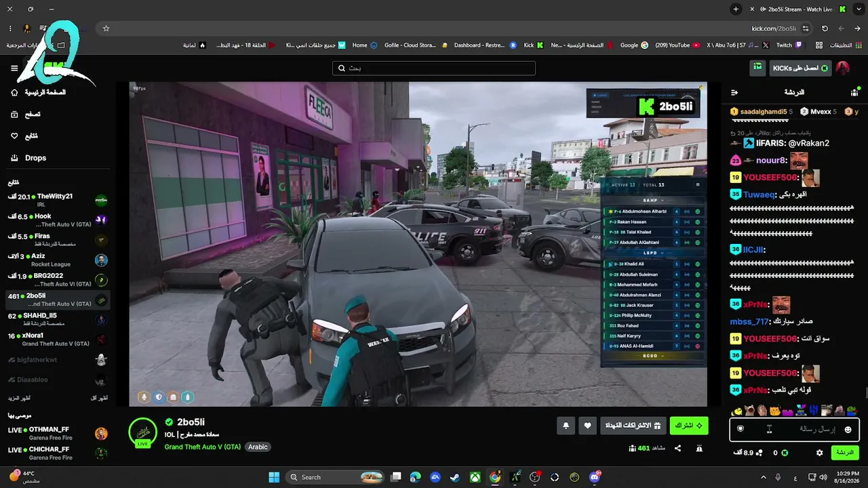The height and width of the screenshot is (488, 868).
Task: Switch to the 2bo5li Stream browser tab
Action: coord(799,9)
